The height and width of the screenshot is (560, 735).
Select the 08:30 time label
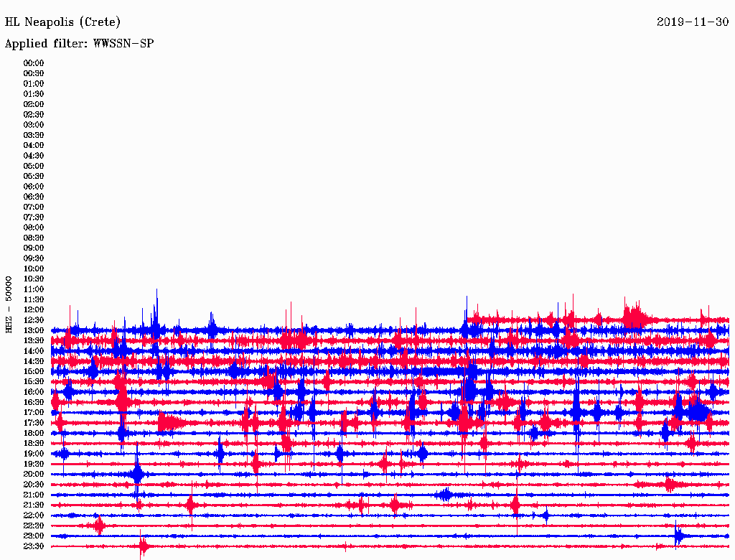tap(34, 238)
